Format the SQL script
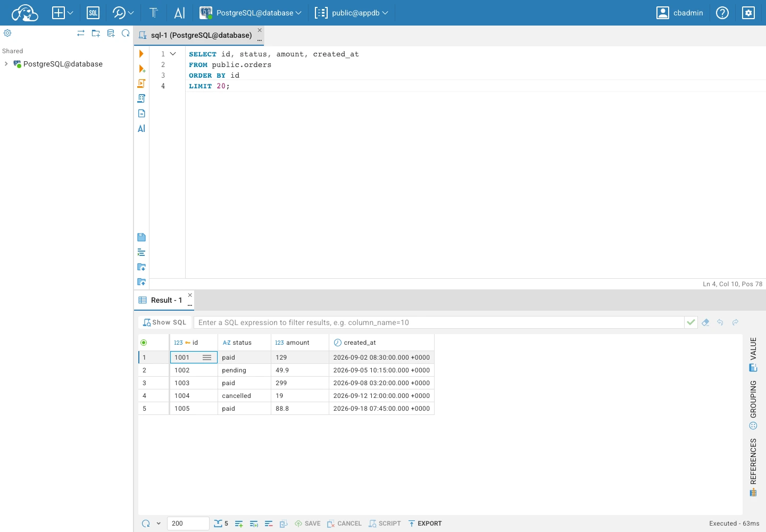Viewport: 766px width, 532px height. (x=141, y=252)
